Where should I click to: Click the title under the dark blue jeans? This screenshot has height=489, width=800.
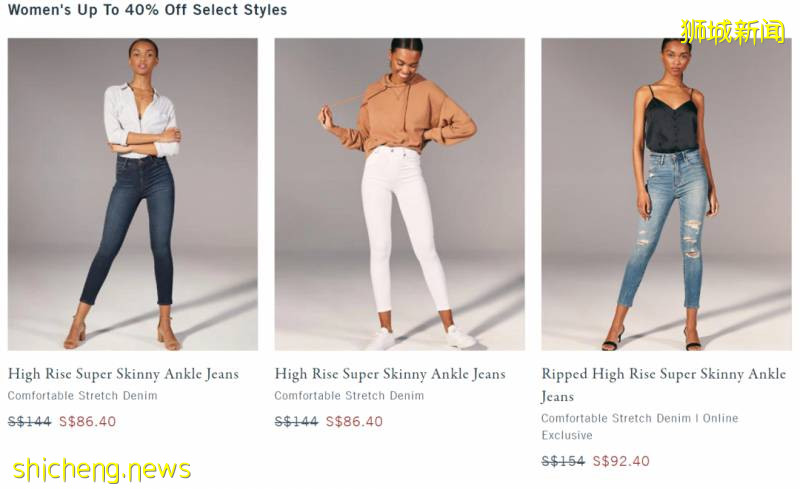[123, 374]
